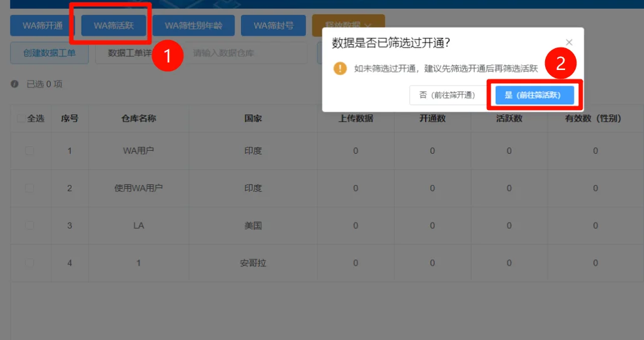
Task: Click the 活跃数 column header
Action: [x=509, y=119]
